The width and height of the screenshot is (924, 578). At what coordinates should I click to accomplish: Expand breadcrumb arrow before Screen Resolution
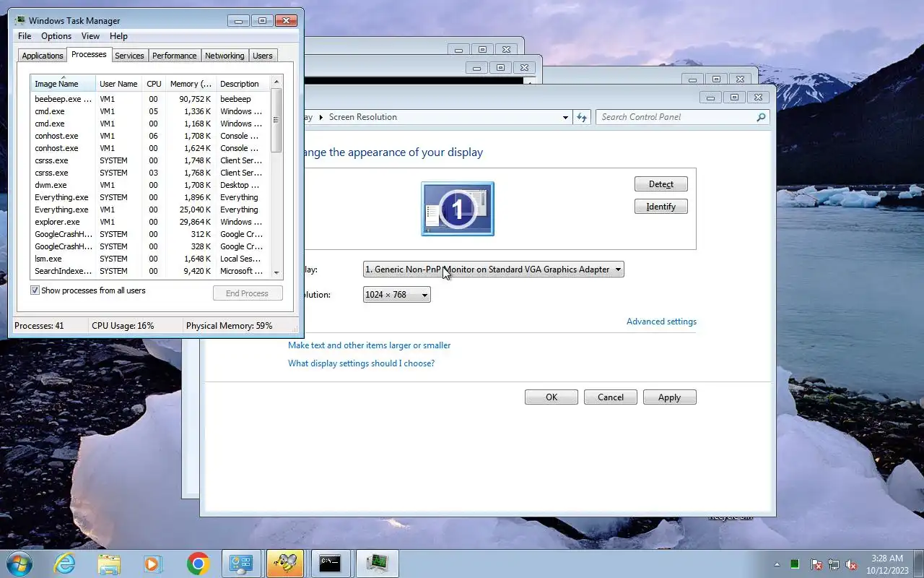pos(321,117)
